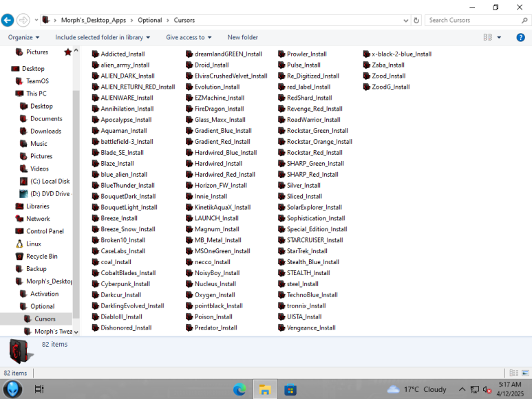The height and width of the screenshot is (399, 532).
Task: Open recent locations dropdown arrow
Action: pos(36,21)
